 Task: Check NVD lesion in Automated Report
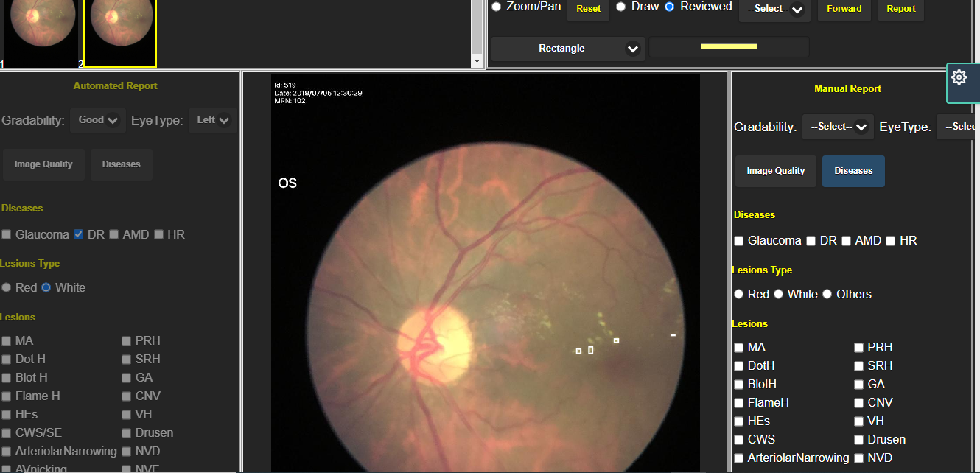pos(127,452)
